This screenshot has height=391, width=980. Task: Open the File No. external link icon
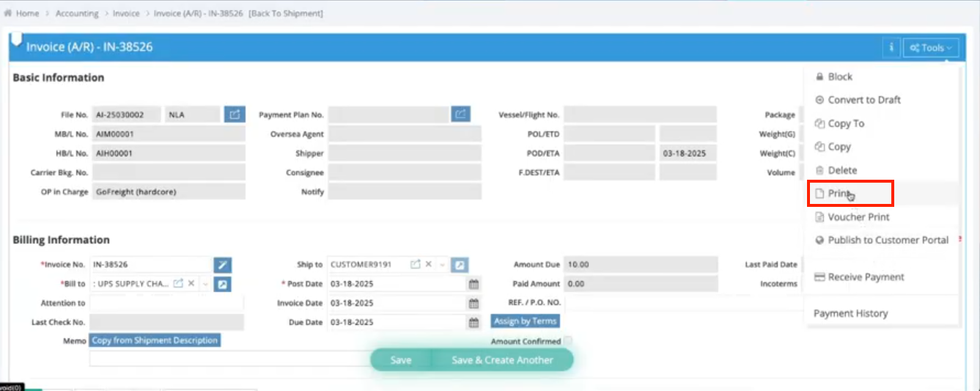click(235, 114)
